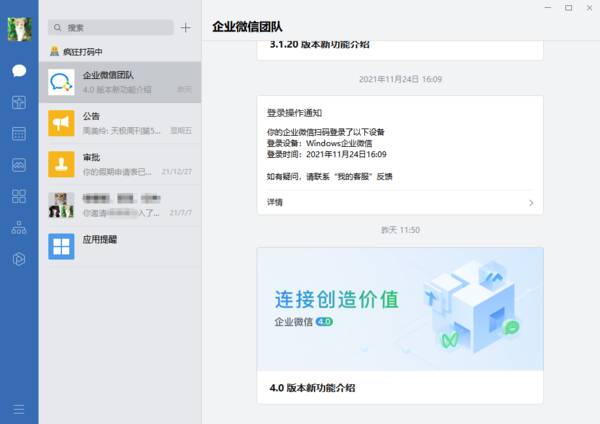600x424 pixels.
Task: Open the image/drive icon in left sidebar
Action: pyautogui.click(x=19, y=164)
